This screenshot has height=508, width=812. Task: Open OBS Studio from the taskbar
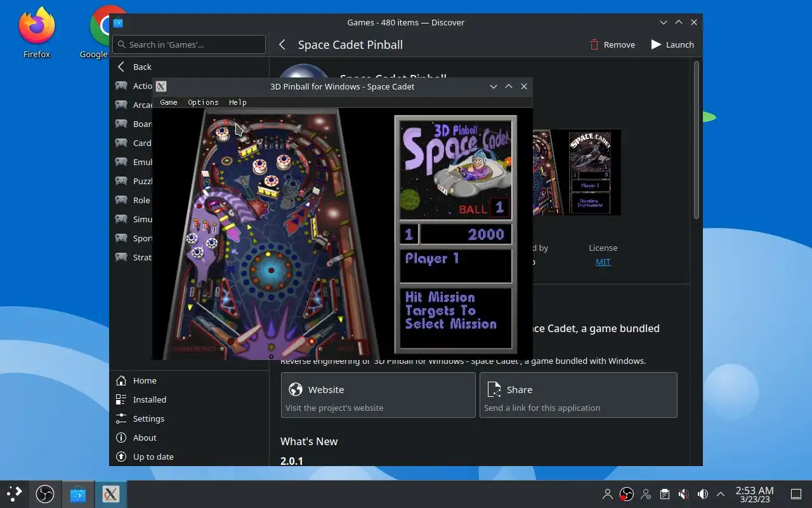pos(45,493)
